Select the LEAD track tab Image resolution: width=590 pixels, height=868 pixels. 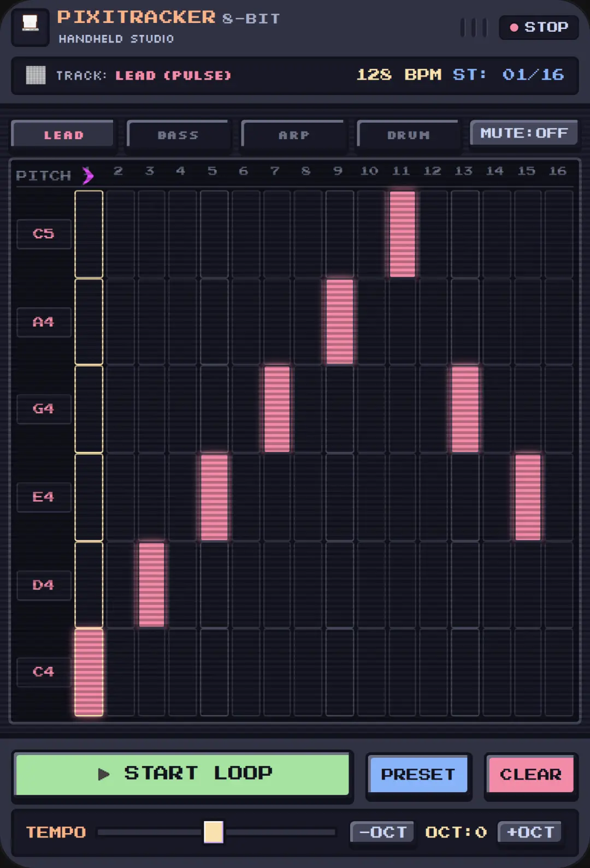63,134
